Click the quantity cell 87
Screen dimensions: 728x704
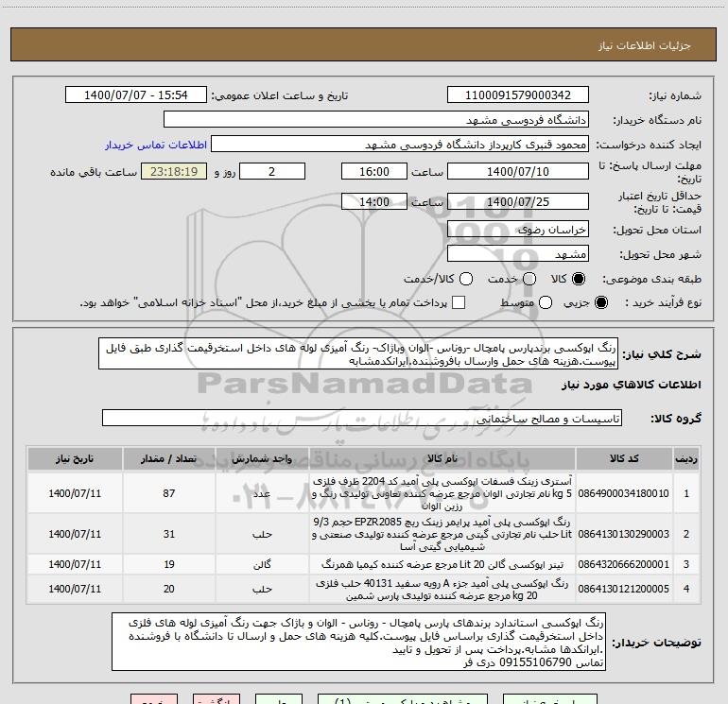pyautogui.click(x=169, y=493)
